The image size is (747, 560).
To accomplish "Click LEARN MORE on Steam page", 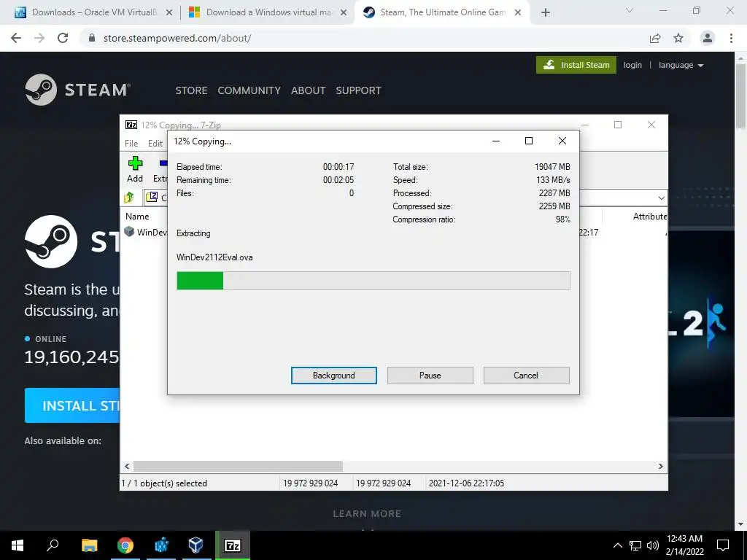I will 367,514.
